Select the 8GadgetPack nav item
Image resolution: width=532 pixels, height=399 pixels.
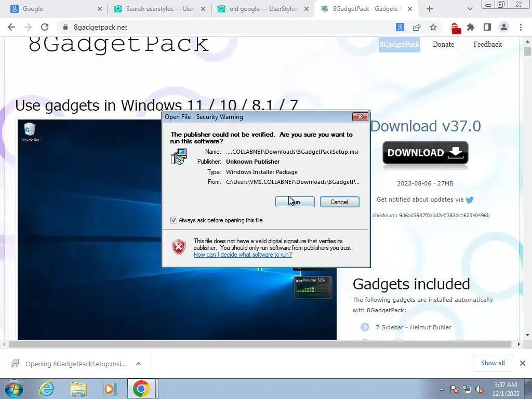400,45
